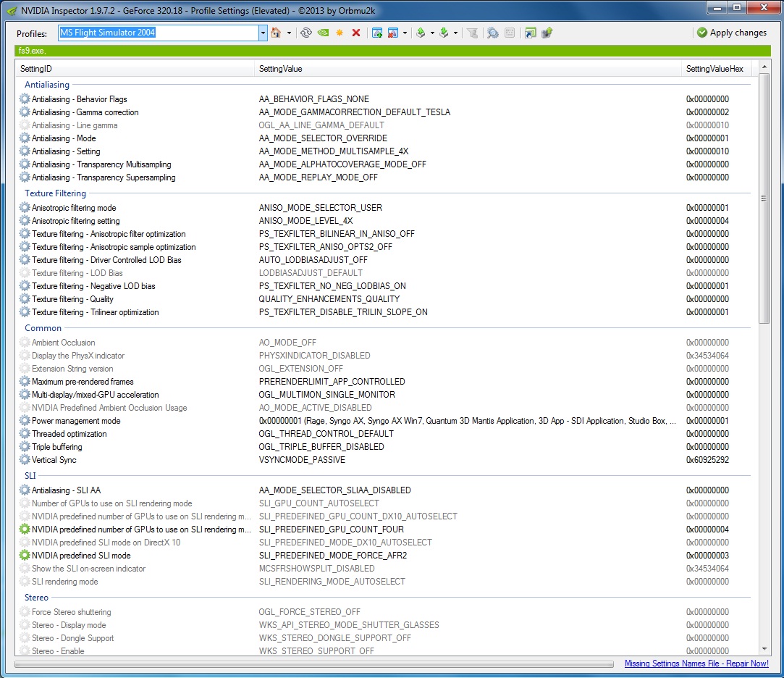The width and height of the screenshot is (784, 678).
Task: Create a new profile with the sun icon
Action: click(x=340, y=33)
